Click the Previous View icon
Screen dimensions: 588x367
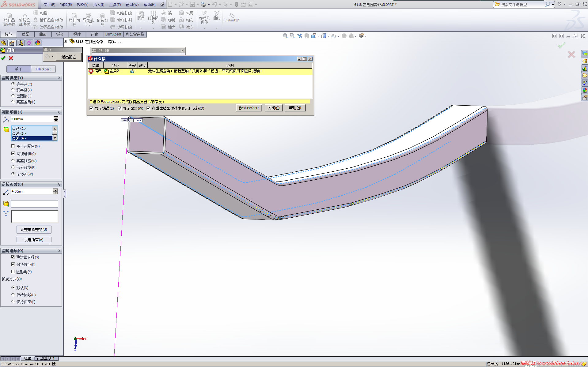[x=299, y=36]
